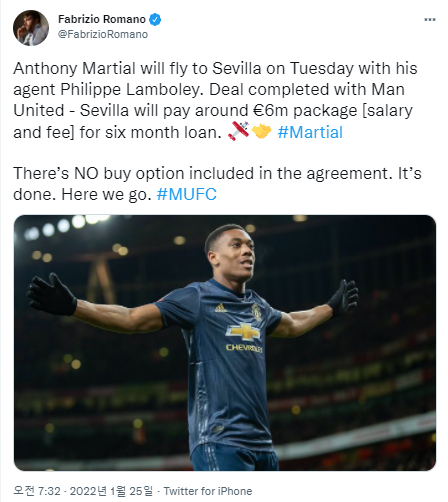
Task: Open the attached football player photo
Action: [x=225, y=343]
